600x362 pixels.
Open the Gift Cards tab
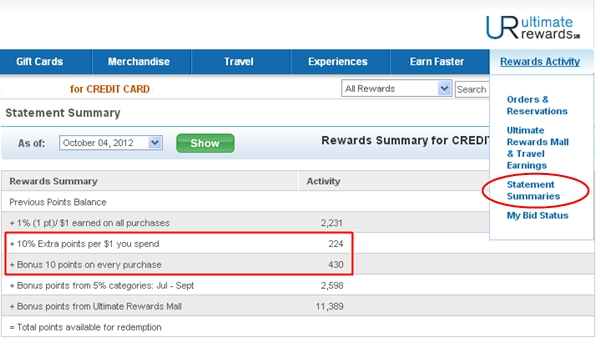[x=40, y=62]
